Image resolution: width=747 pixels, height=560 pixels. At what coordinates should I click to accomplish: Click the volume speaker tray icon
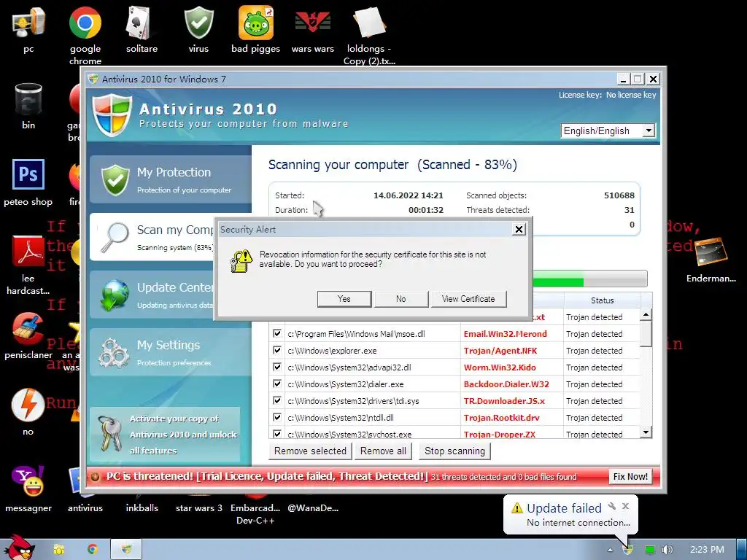pos(667,550)
